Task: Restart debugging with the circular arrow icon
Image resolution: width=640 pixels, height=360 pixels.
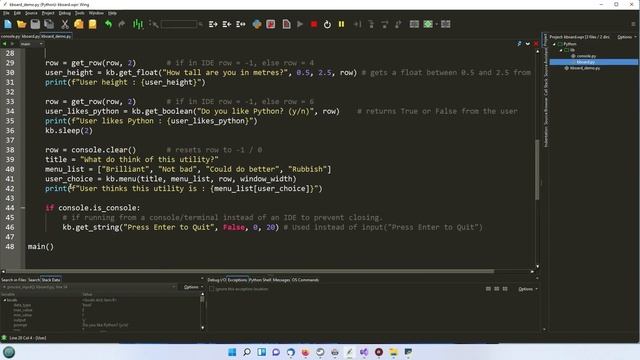Action: point(327,24)
